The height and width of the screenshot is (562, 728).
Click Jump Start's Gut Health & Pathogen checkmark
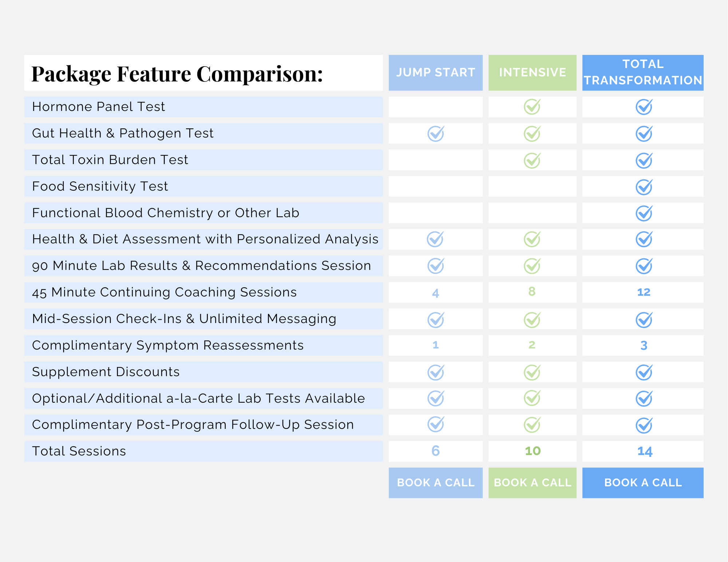tap(435, 133)
